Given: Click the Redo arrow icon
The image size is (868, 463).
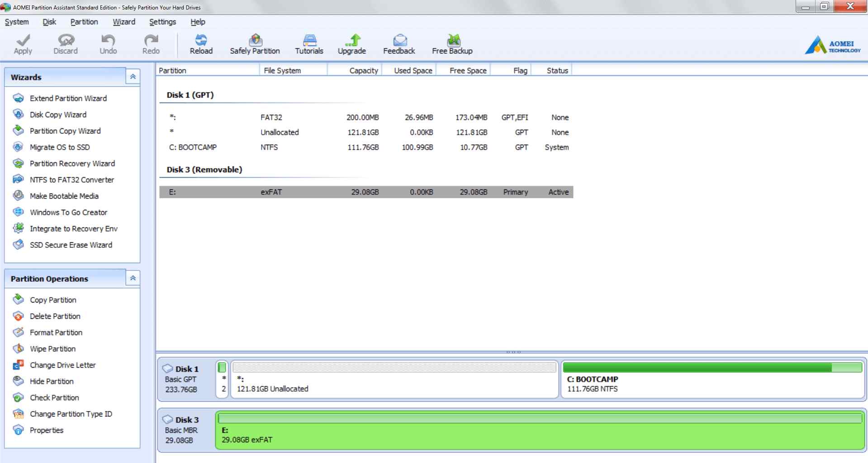Looking at the screenshot, I should click(x=151, y=40).
